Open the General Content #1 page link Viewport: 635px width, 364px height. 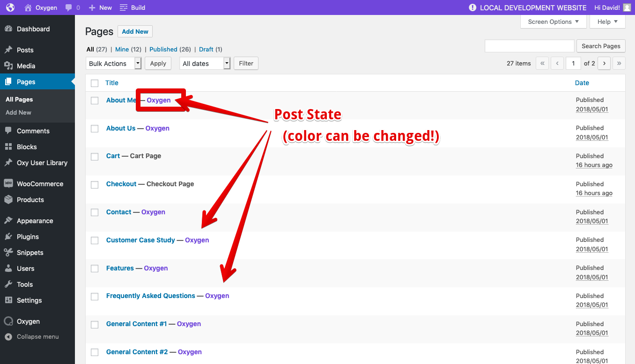coord(137,324)
